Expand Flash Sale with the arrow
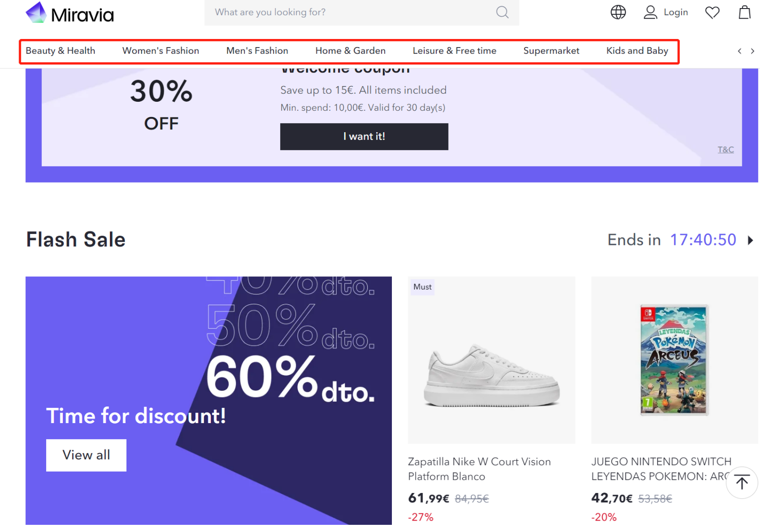The width and height of the screenshot is (760, 532). click(x=750, y=240)
